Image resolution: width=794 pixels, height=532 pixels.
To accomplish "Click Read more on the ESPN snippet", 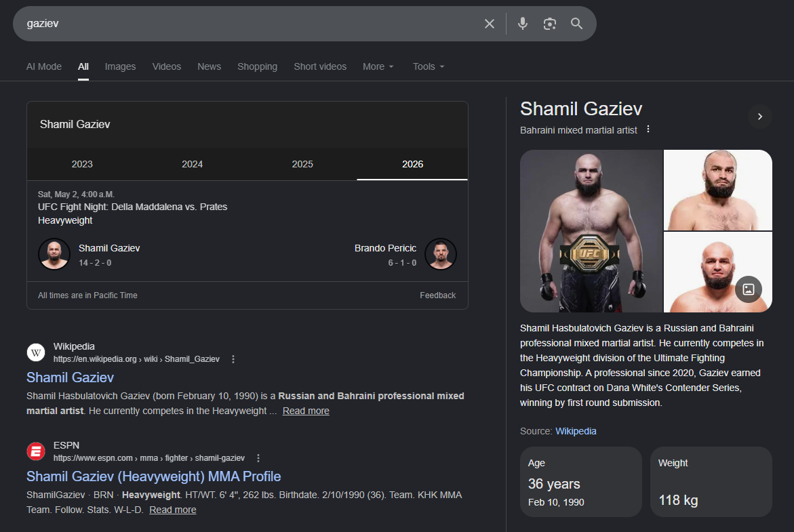I will pyautogui.click(x=173, y=510).
